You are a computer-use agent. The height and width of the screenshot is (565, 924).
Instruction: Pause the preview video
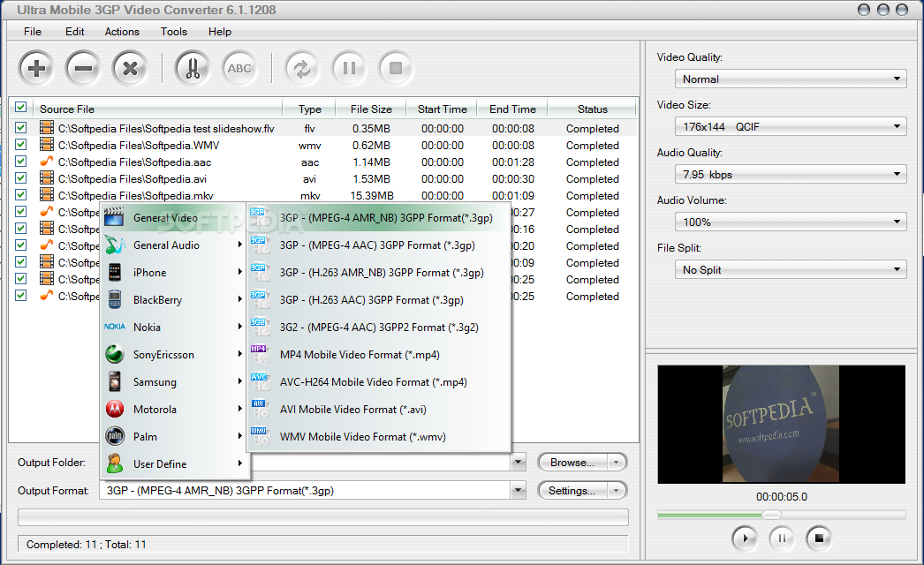782,538
